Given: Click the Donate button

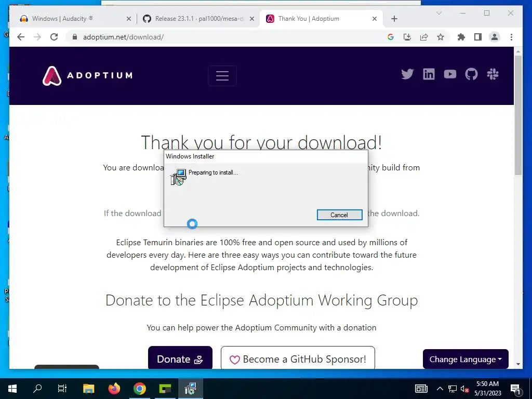Looking at the screenshot, I should click(x=180, y=358).
